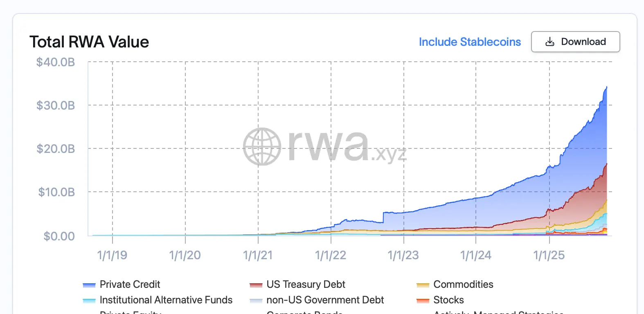
Task: Toggle the Commodities series label
Action: pyautogui.click(x=463, y=284)
